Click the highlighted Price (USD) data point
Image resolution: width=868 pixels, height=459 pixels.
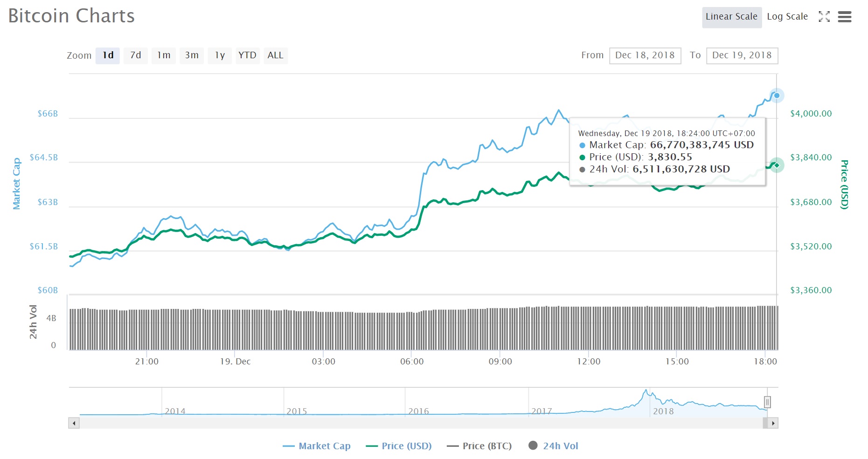click(777, 165)
